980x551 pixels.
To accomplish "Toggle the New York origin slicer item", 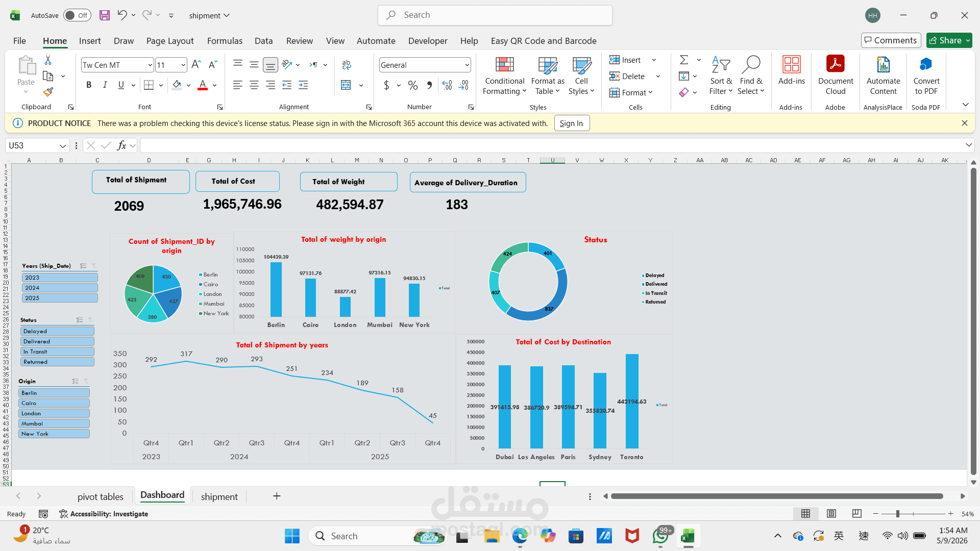I will click(54, 434).
